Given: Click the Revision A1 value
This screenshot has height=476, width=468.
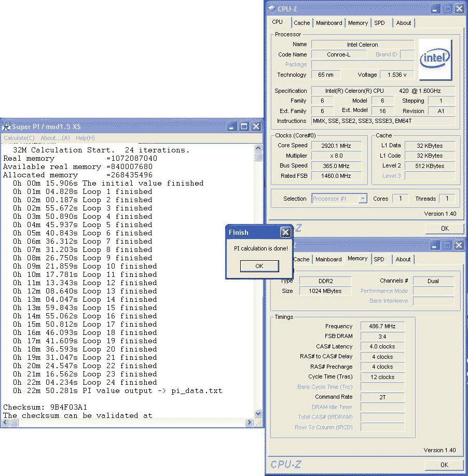Looking at the screenshot, I should coord(441,111).
